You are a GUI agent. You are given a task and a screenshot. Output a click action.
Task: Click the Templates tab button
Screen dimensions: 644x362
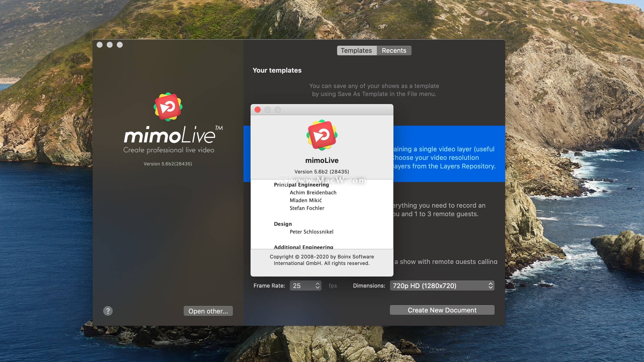pyautogui.click(x=356, y=50)
